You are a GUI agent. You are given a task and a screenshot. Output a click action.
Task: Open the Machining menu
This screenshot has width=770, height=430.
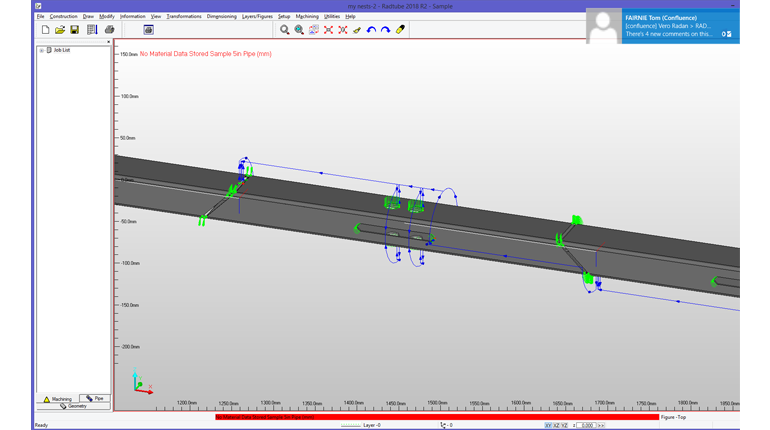(x=306, y=16)
